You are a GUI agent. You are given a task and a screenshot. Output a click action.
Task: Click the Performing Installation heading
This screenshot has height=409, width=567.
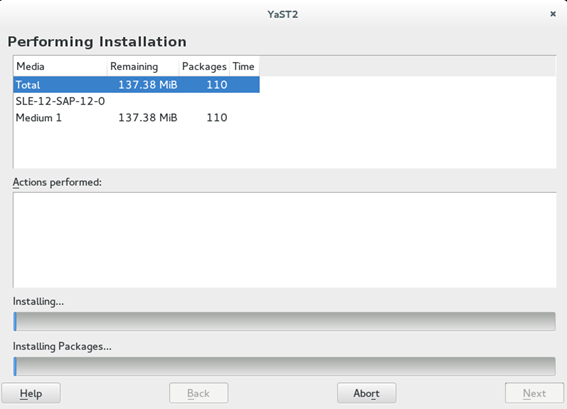tap(97, 42)
